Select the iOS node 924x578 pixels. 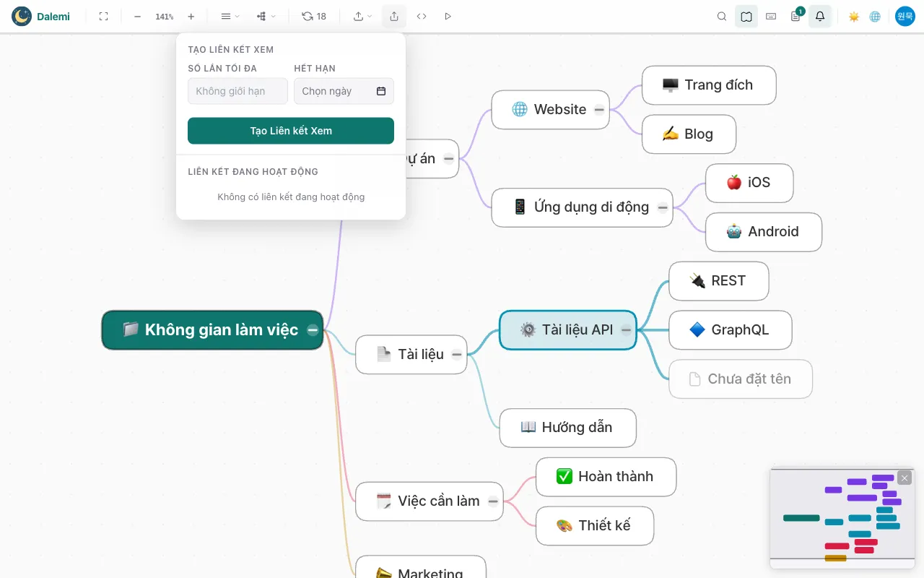749,183
